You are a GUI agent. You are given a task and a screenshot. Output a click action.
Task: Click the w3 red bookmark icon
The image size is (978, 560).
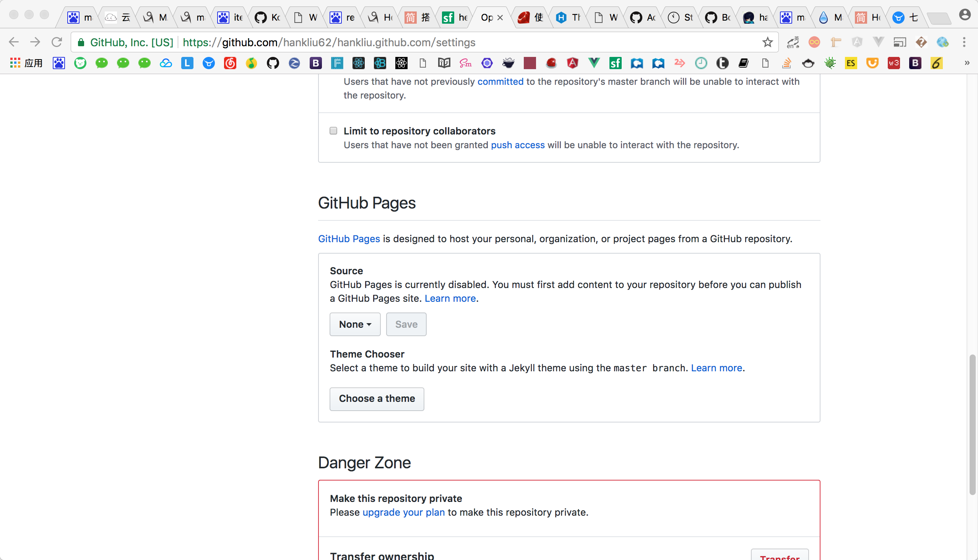[894, 63]
